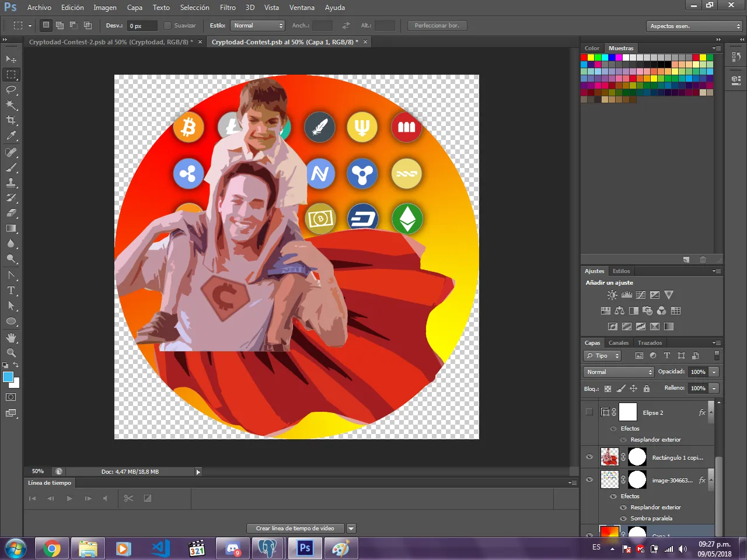The image size is (747, 560).
Task: Click the Perfeccionar borde button
Action: 437,26
